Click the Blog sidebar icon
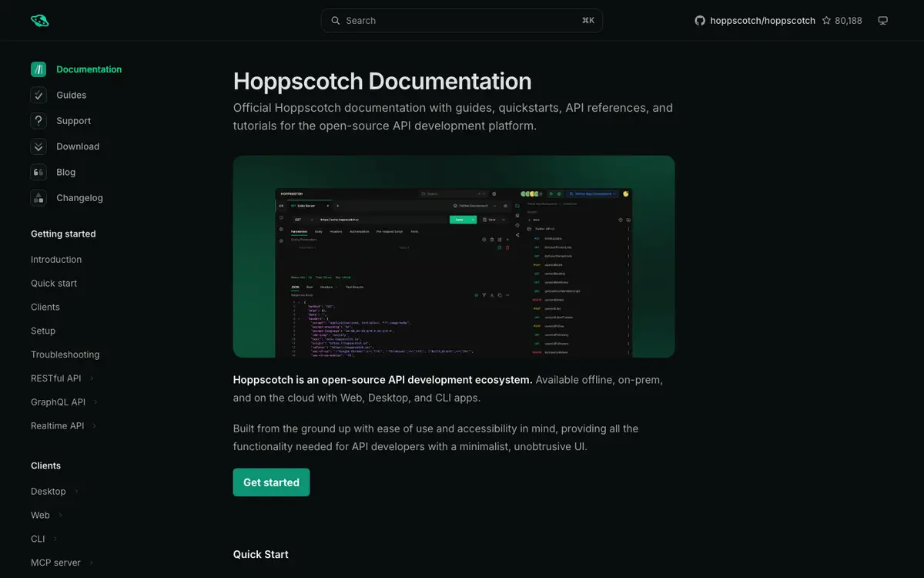924x578 pixels. click(x=38, y=172)
